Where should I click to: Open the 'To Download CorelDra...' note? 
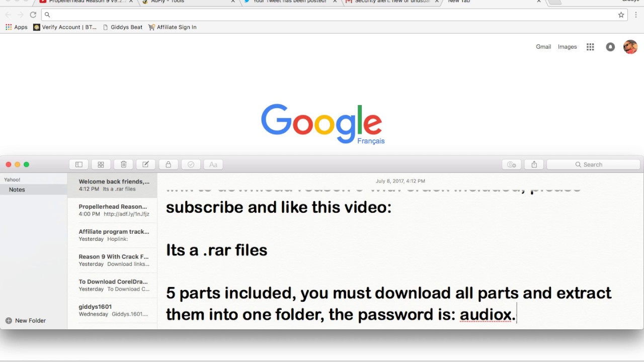click(x=112, y=286)
